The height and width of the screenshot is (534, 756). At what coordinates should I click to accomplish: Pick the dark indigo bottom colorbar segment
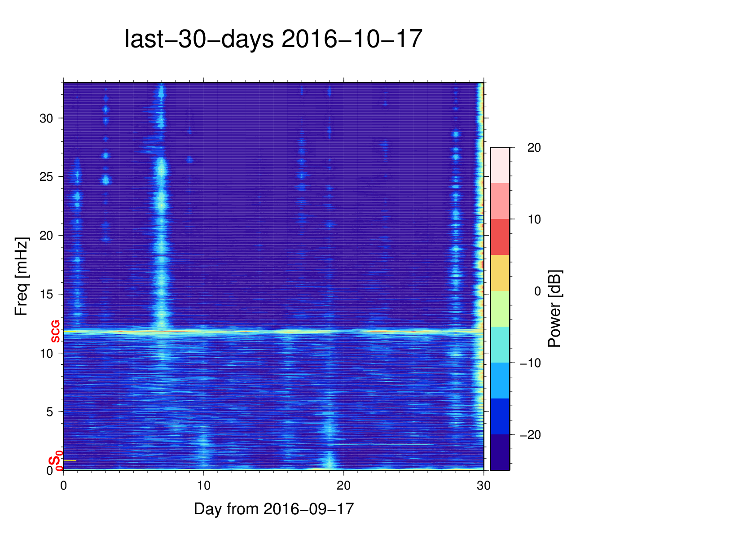(x=500, y=452)
